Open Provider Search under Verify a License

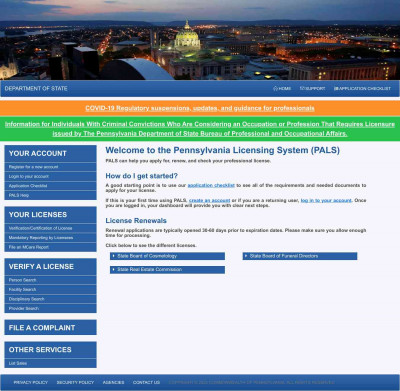(50, 308)
